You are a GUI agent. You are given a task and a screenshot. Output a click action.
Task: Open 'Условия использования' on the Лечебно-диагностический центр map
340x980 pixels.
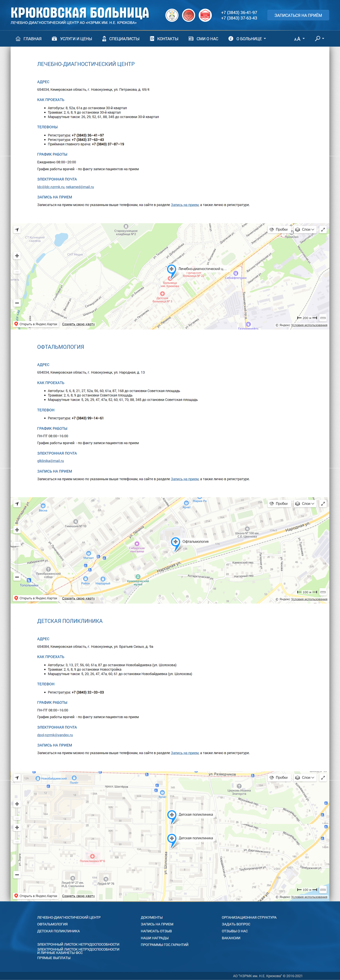coord(309,325)
